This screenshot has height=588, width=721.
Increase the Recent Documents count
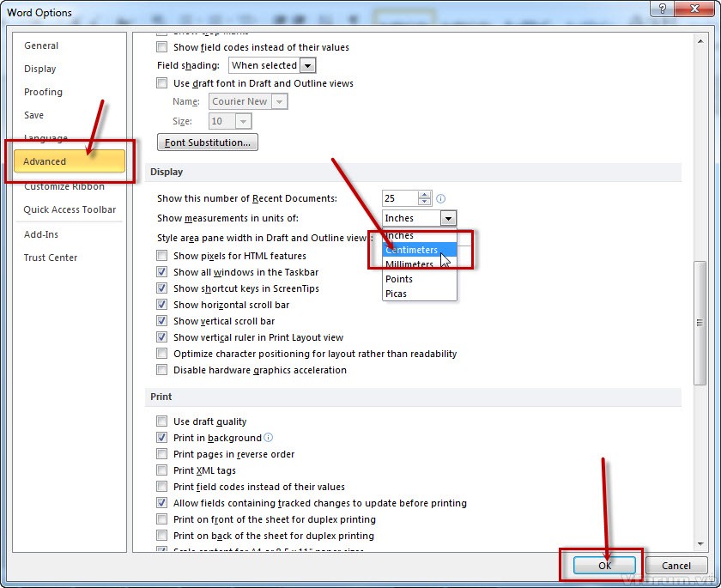coord(424,195)
